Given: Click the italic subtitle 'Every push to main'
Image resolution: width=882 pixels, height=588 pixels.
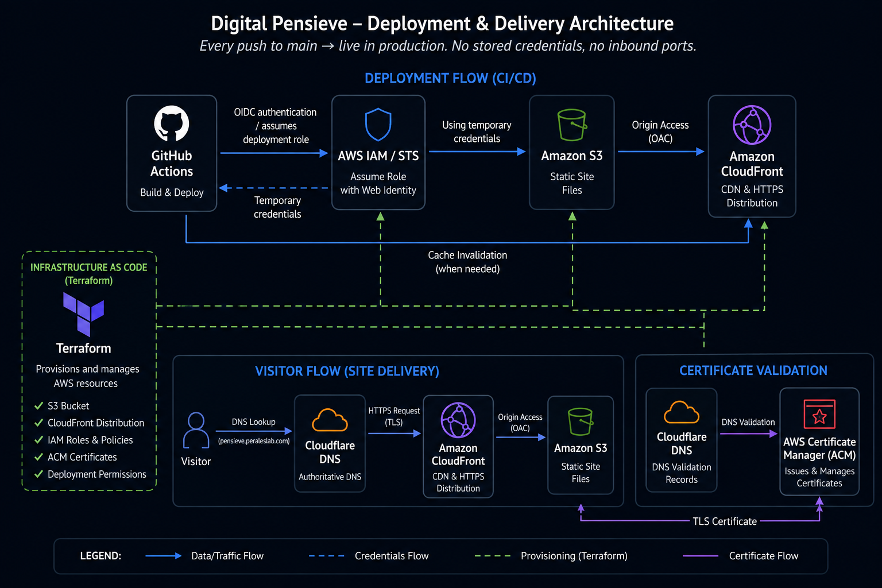Looking at the screenshot, I should [258, 46].
